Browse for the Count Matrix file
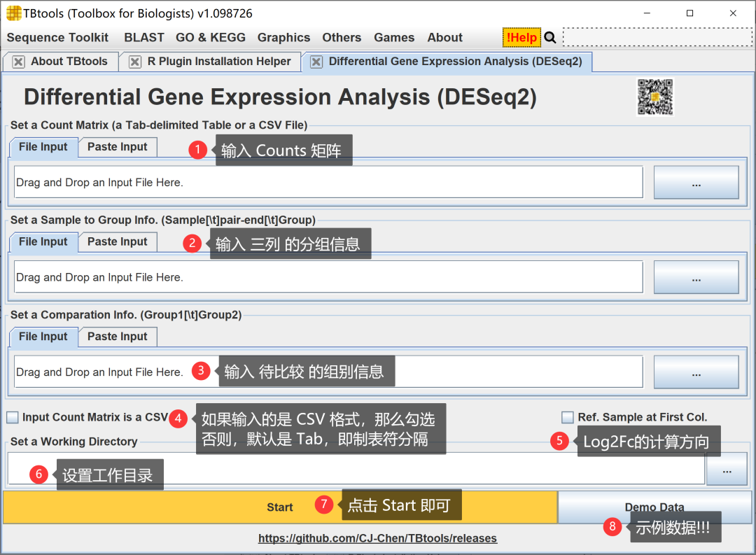756x555 pixels. click(x=696, y=182)
